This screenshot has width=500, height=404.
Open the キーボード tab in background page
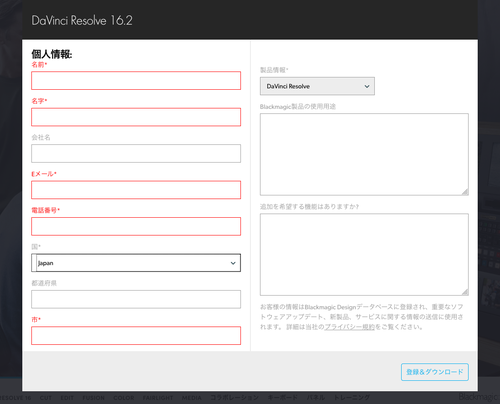283,398
